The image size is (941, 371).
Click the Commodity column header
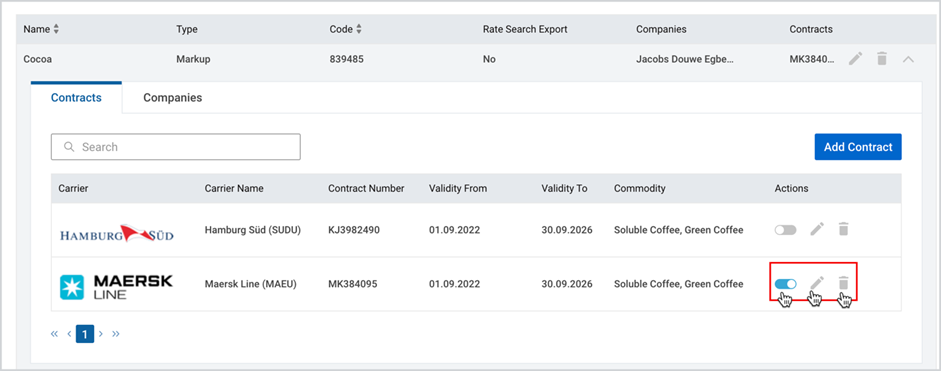tap(640, 189)
